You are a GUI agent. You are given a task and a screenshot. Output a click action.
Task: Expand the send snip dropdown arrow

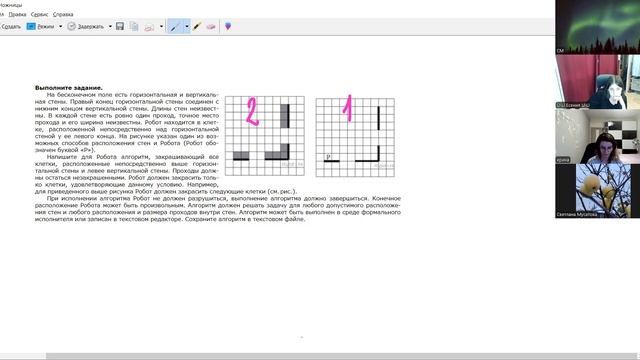[161, 27]
